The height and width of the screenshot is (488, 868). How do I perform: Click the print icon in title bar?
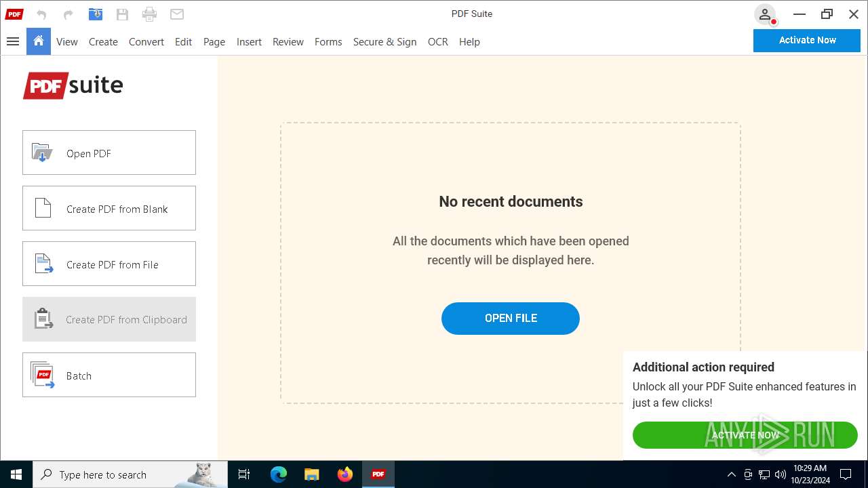point(150,14)
